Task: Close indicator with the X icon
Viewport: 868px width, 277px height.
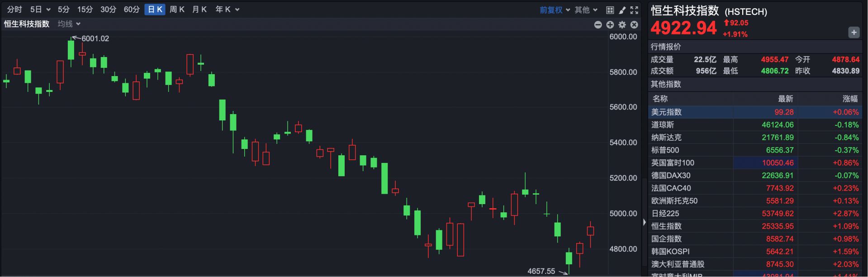Action: [x=634, y=25]
